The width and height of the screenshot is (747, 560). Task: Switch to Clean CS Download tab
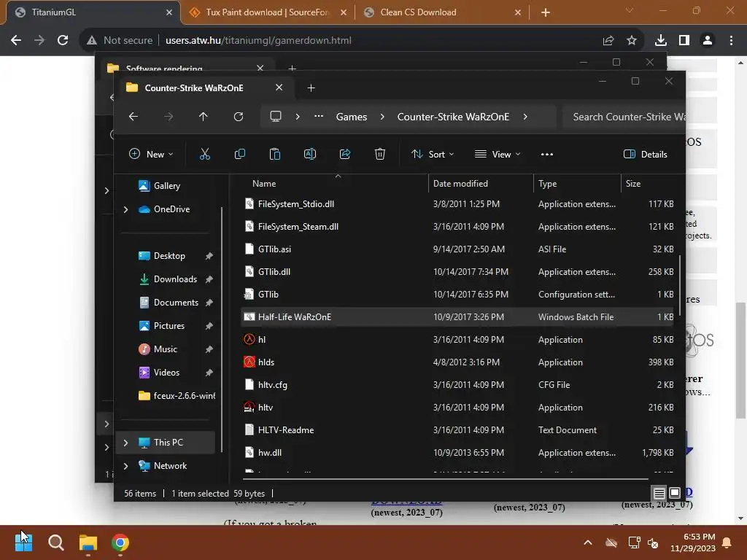[441, 12]
